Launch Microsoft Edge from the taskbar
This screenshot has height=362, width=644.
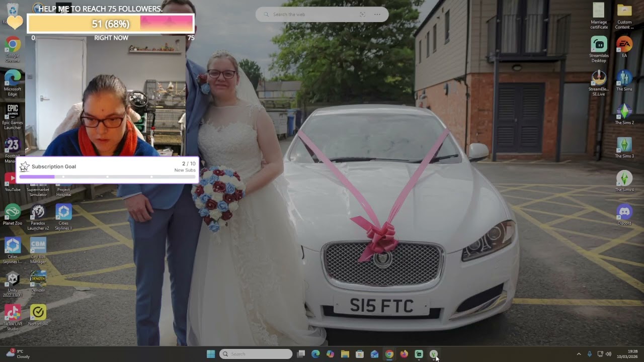[315, 354]
